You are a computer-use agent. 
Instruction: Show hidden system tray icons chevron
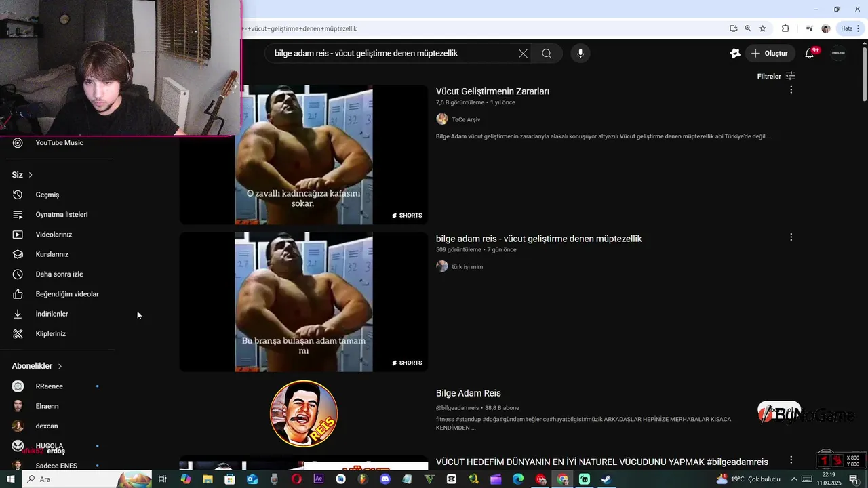[x=794, y=479]
